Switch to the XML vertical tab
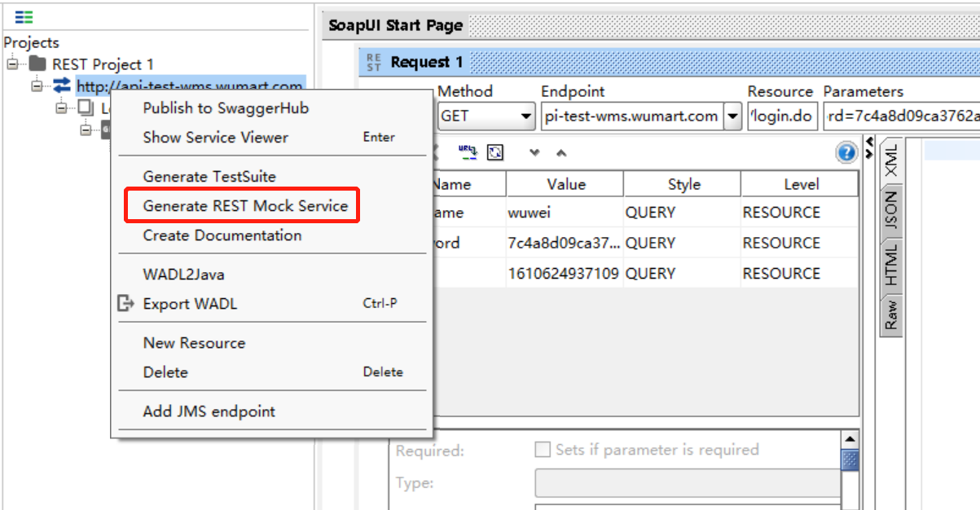 tap(891, 160)
